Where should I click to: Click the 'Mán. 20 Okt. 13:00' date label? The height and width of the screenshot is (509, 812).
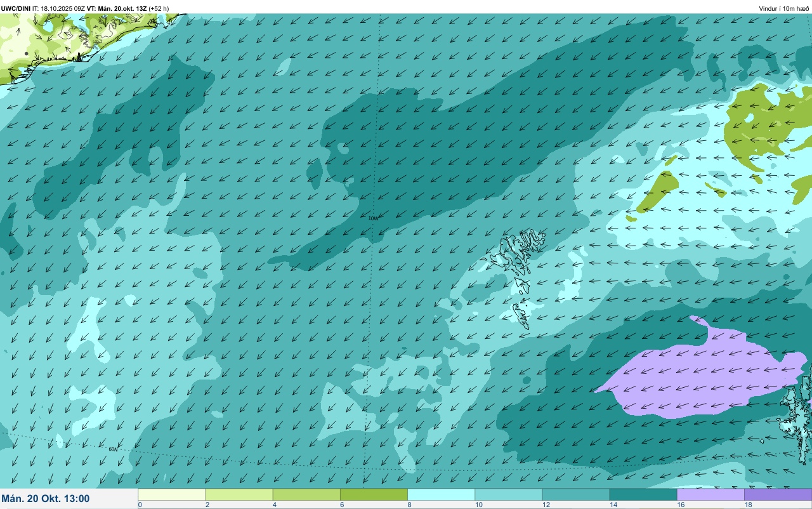click(x=46, y=499)
